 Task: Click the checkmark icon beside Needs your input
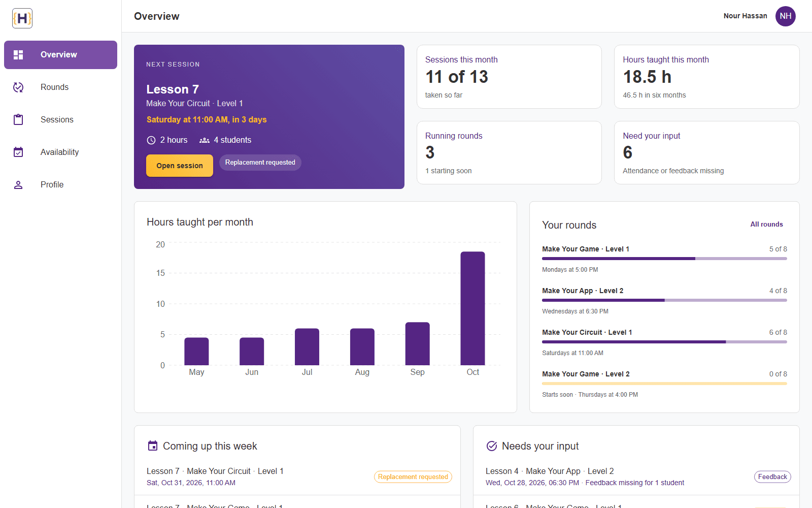click(492, 446)
